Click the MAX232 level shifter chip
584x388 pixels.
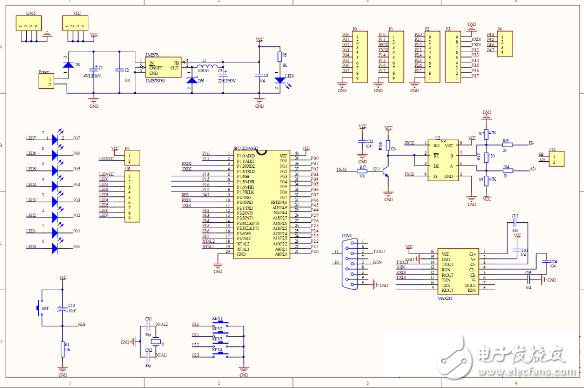458,272
